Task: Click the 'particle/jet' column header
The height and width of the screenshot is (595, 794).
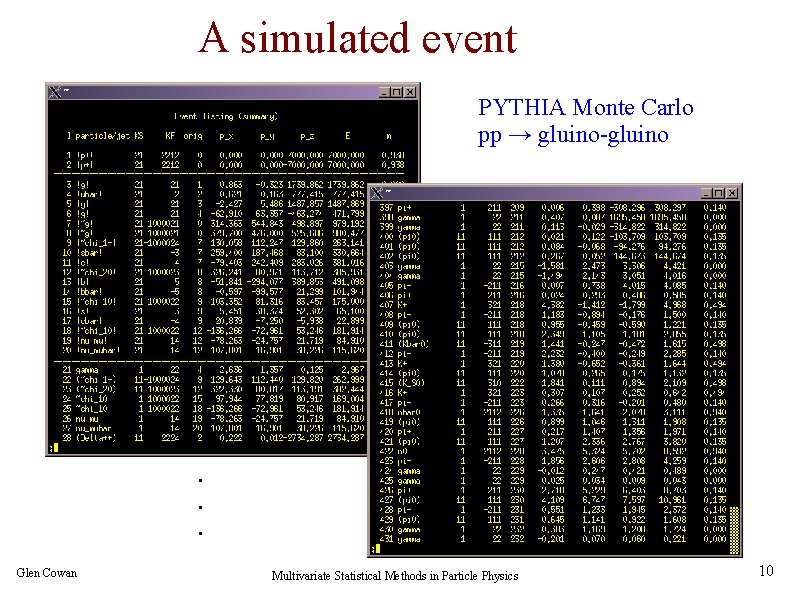Action: [x=102, y=136]
